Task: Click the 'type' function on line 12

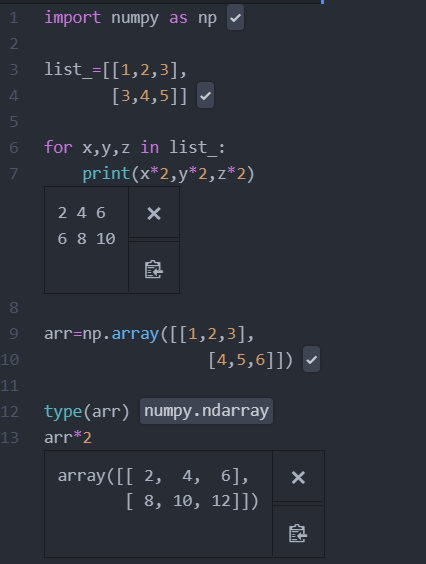Action: click(x=63, y=412)
